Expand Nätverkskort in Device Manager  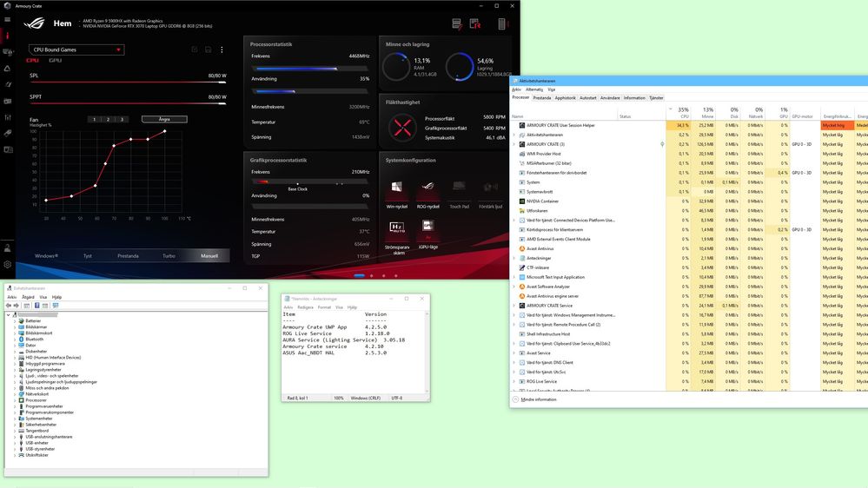(x=15, y=394)
